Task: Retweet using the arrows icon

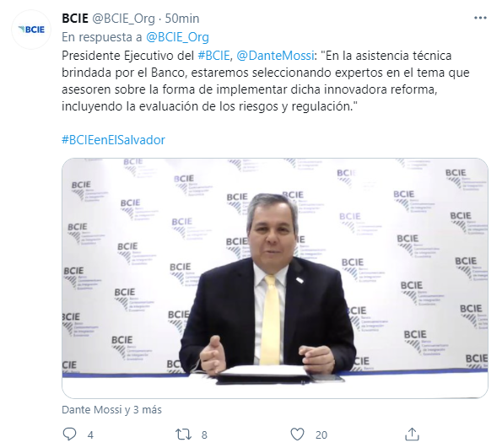Action: pos(183,435)
